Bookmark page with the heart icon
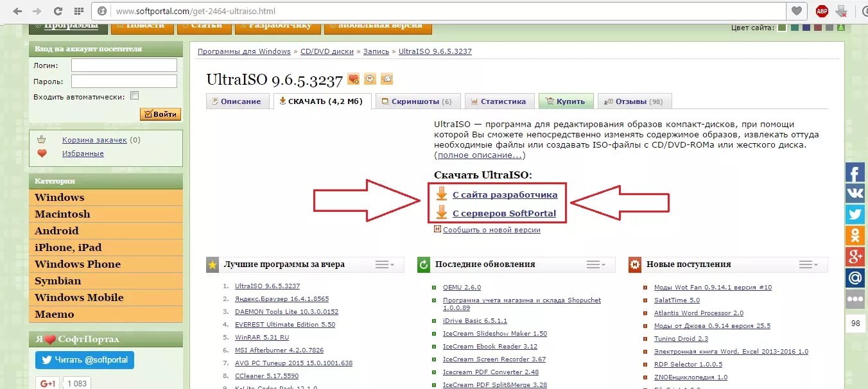The width and height of the screenshot is (868, 389). 797,11
